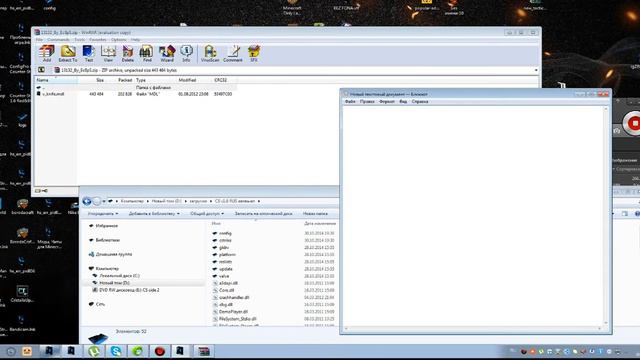Viewport: 640px width, 360px height.
Task: Open the Options menu in WinRAR
Action: click(x=119, y=40)
